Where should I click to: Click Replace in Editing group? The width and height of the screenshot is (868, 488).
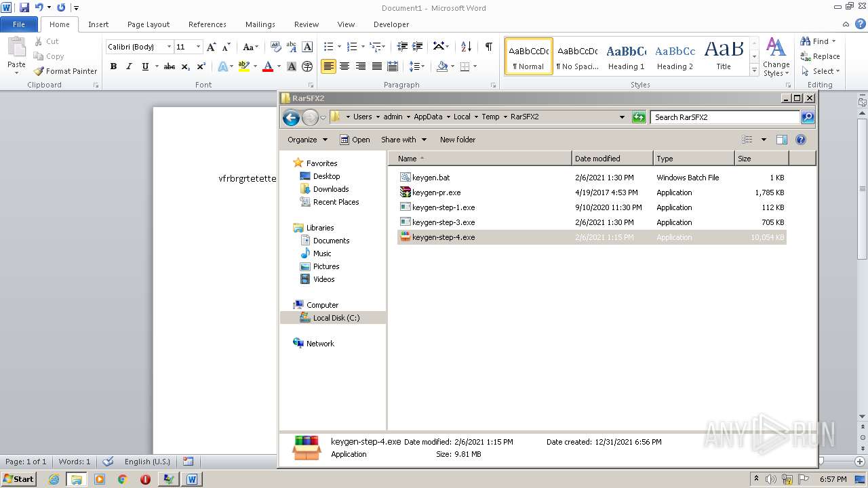tap(820, 56)
